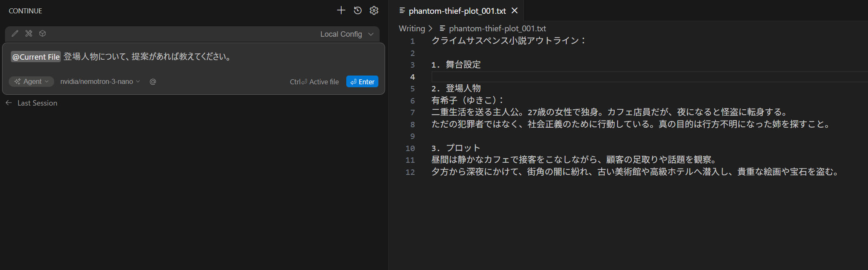Click the pencil rules icon
The width and height of the screenshot is (868, 270).
pos(15,33)
